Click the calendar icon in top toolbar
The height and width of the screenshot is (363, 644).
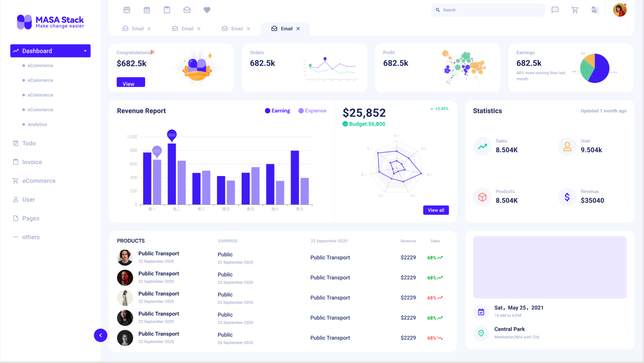tap(147, 10)
